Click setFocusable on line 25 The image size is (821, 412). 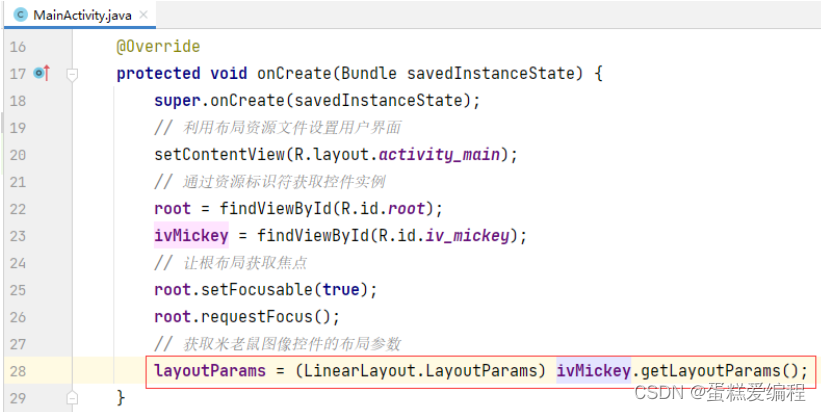(x=257, y=290)
